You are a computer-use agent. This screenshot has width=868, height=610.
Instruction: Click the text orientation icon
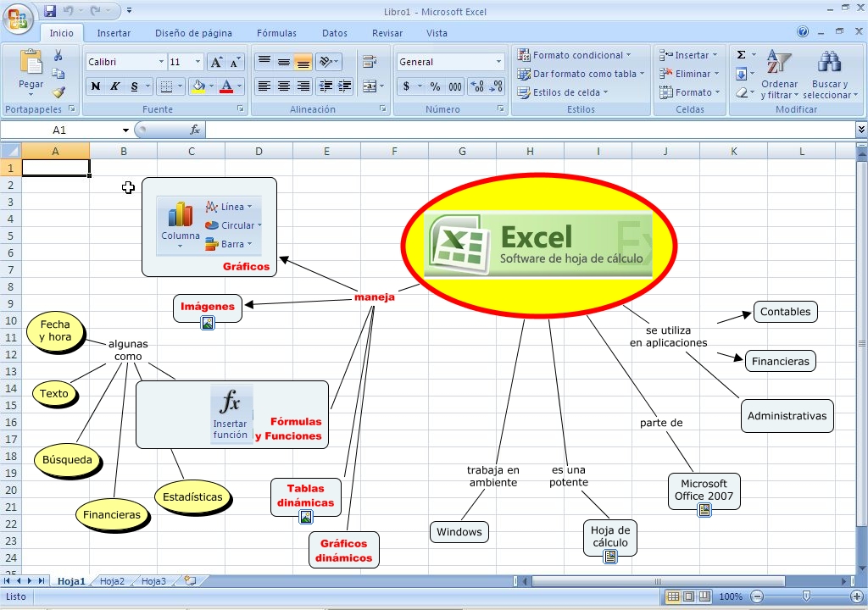[325, 62]
